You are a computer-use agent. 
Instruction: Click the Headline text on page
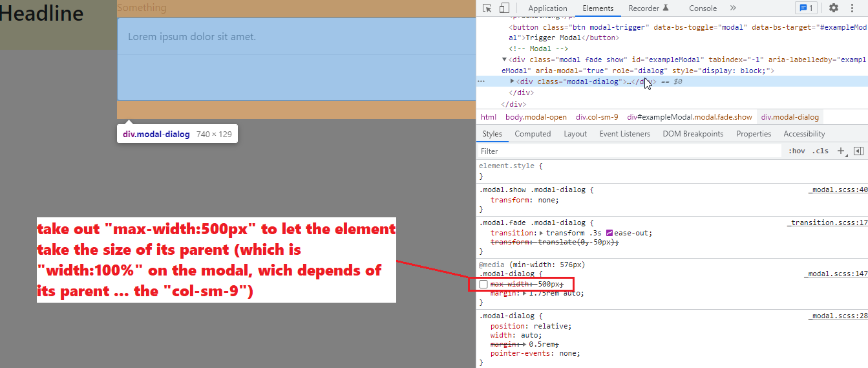[41, 14]
